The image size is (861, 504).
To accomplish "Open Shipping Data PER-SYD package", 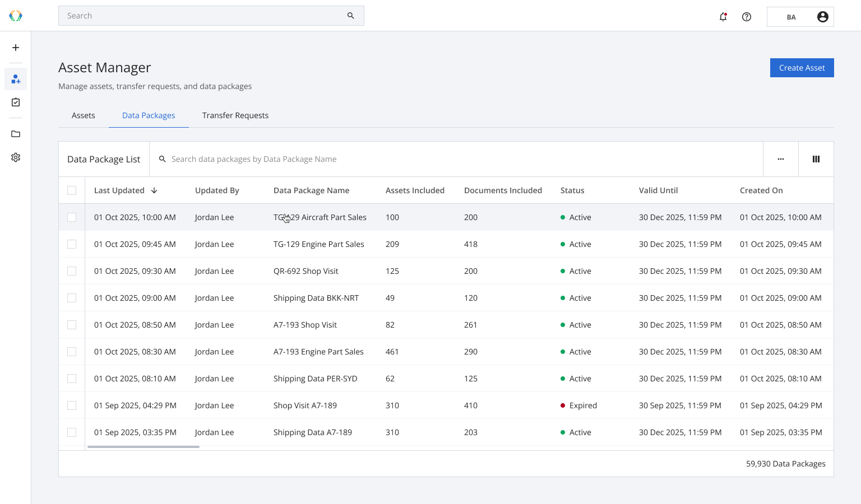I will point(315,379).
